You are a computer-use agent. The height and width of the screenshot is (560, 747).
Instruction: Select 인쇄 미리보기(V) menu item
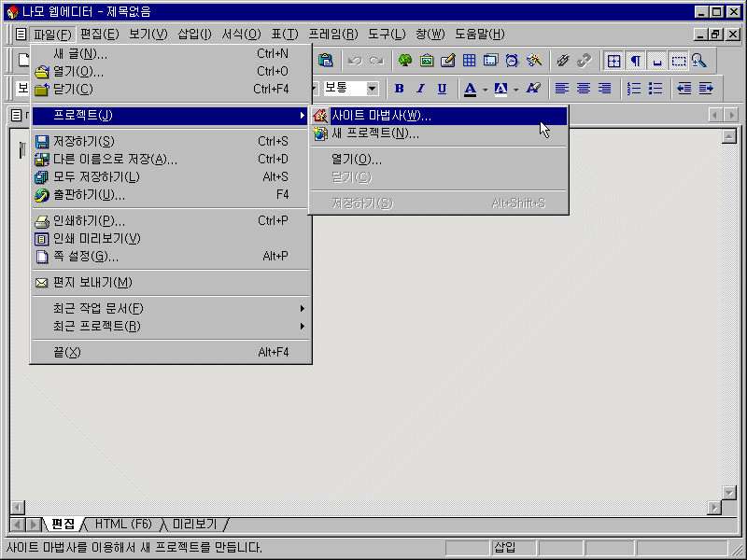pyautogui.click(x=171, y=239)
